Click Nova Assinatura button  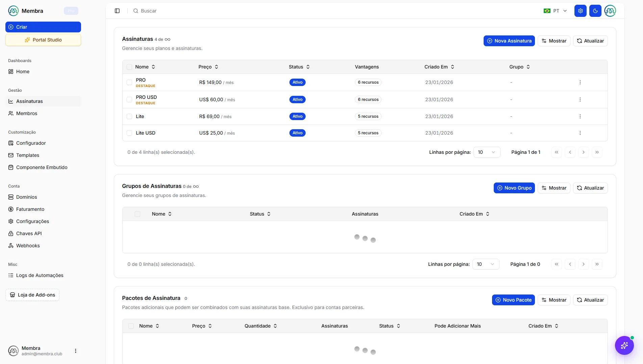click(509, 41)
